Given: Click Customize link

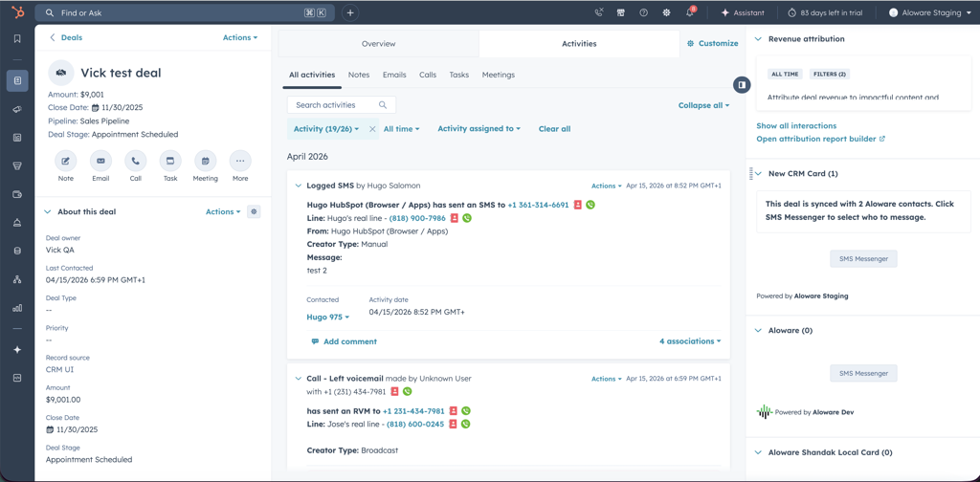Looking at the screenshot, I should coord(712,44).
